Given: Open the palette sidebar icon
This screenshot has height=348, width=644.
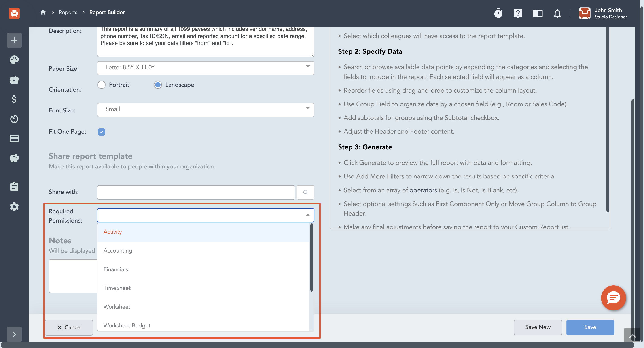Looking at the screenshot, I should (14, 60).
